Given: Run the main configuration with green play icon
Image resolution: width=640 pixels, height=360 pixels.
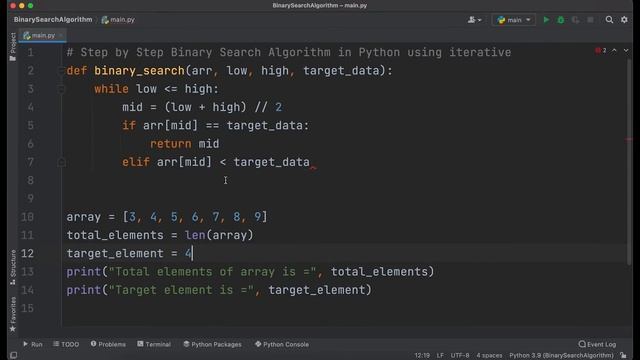Looking at the screenshot, I should 546,20.
